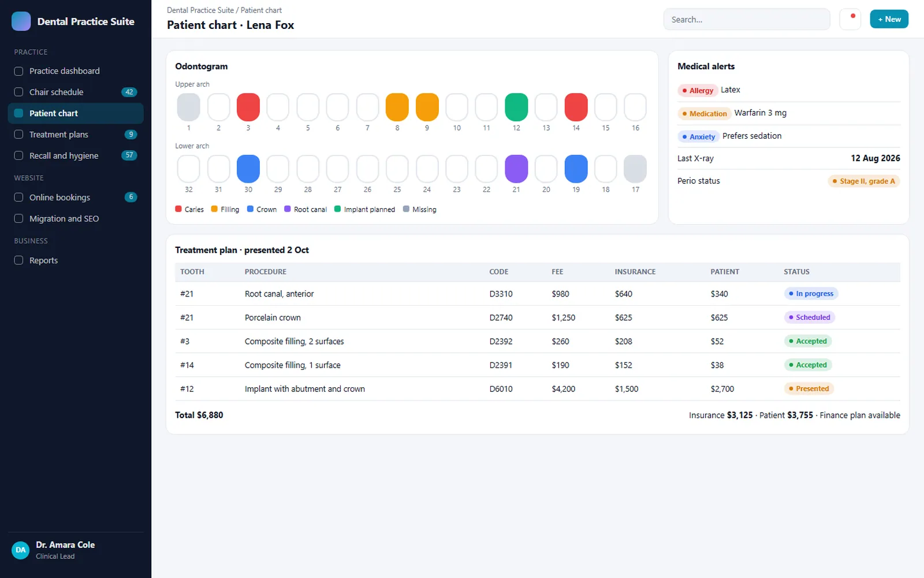The height and width of the screenshot is (578, 924).
Task: Click Accepted status for tooth #3
Action: point(807,341)
